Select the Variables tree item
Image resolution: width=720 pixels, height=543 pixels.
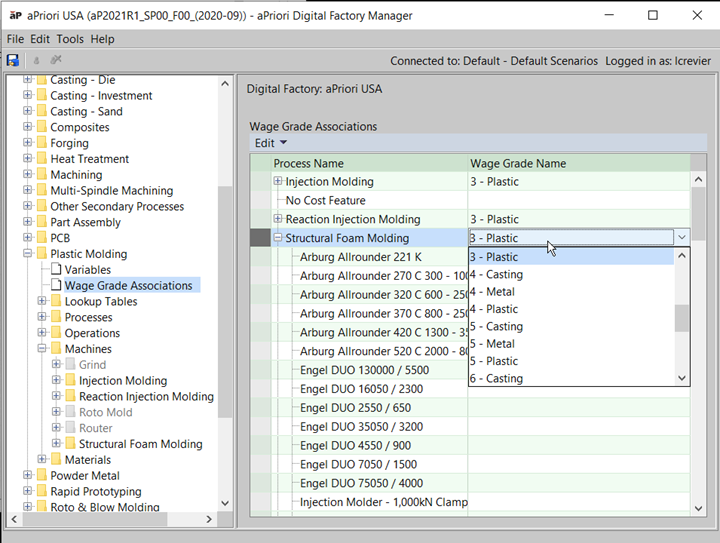coord(88,270)
